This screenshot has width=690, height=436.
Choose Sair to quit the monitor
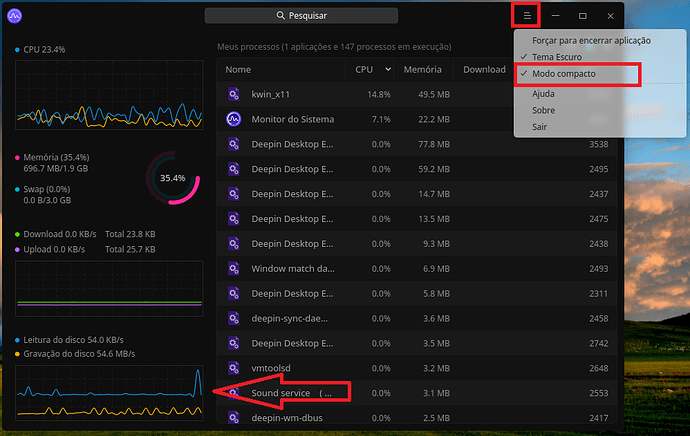[x=540, y=127]
